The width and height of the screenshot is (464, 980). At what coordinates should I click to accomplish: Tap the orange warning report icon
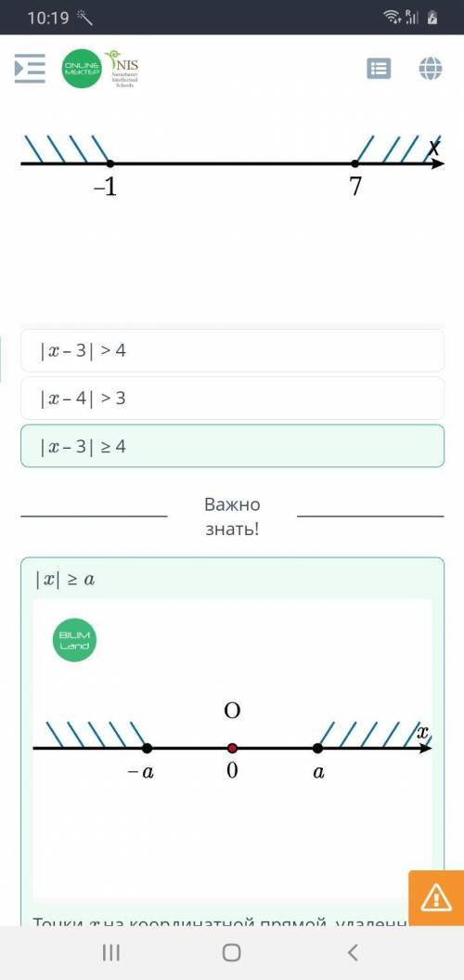[436, 898]
